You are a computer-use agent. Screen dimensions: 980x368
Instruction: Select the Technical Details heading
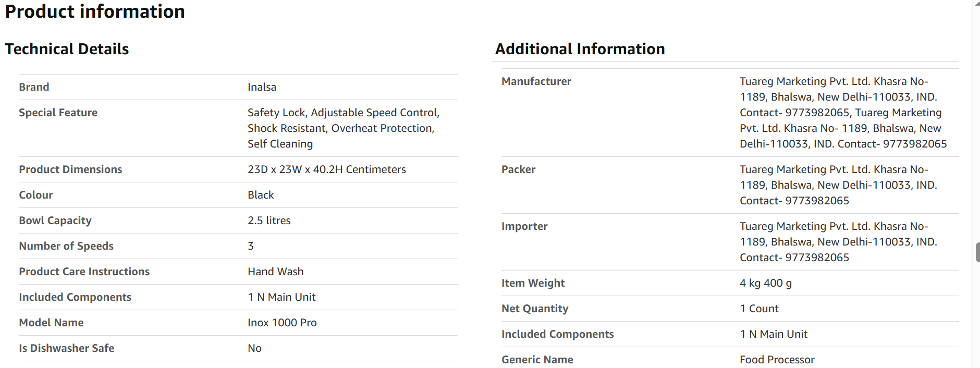(x=67, y=49)
